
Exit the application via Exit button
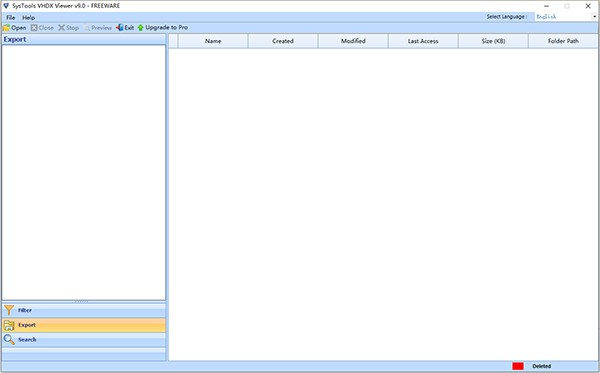tap(125, 28)
